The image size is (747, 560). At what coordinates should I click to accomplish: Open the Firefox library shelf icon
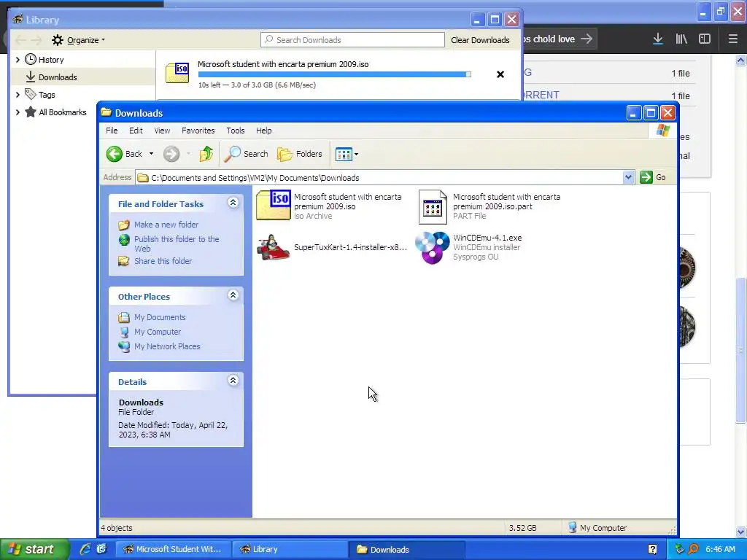681,39
